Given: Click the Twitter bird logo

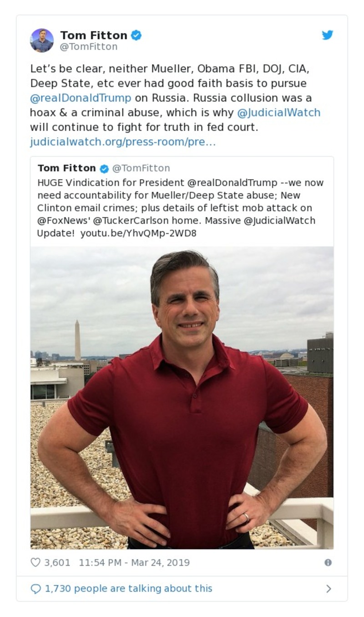Looking at the screenshot, I should coord(328,35).
